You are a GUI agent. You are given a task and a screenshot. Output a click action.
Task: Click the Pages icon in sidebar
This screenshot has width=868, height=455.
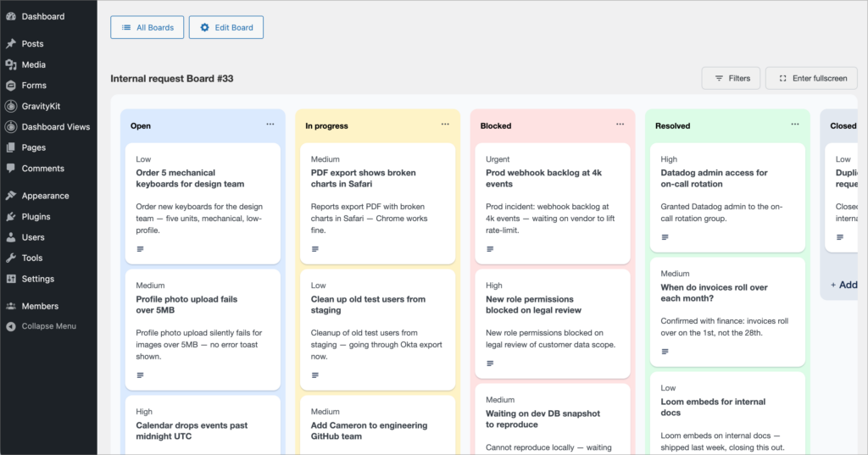click(x=11, y=147)
